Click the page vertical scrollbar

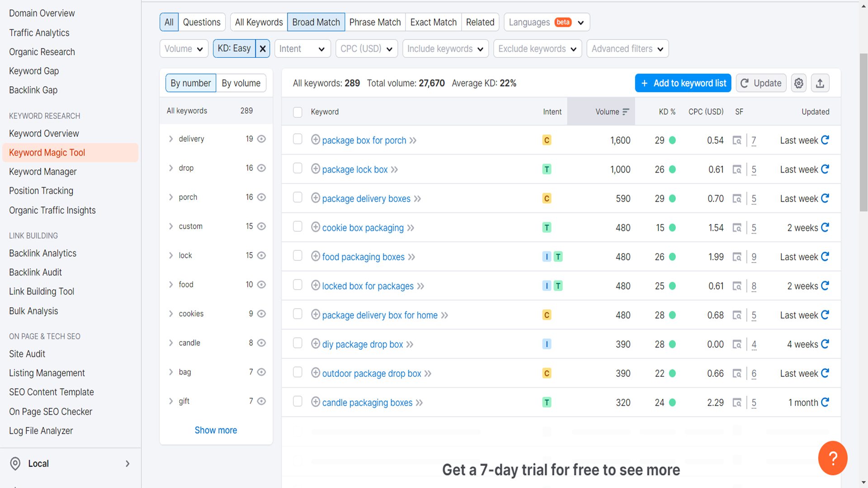[863, 133]
